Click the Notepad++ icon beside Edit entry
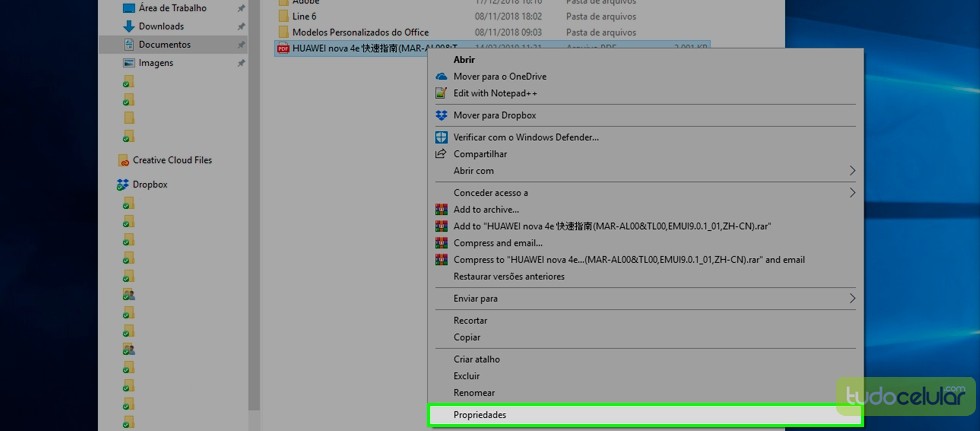980x431 pixels. point(441,93)
